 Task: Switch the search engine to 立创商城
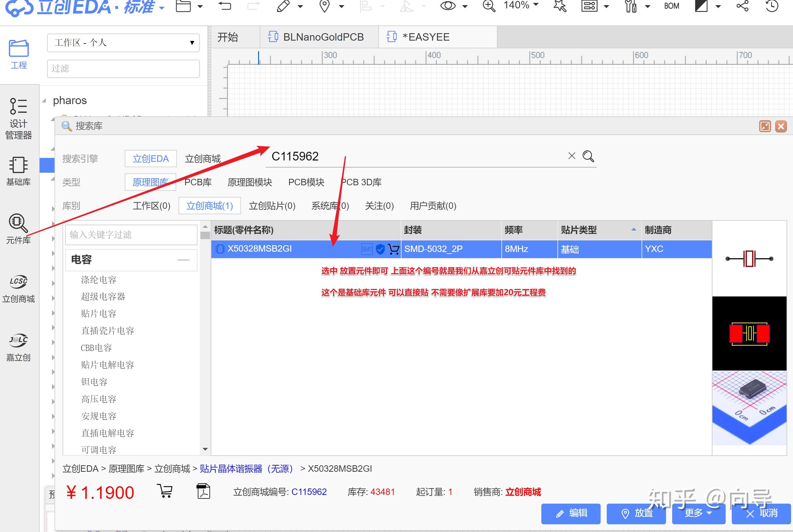[x=202, y=159]
